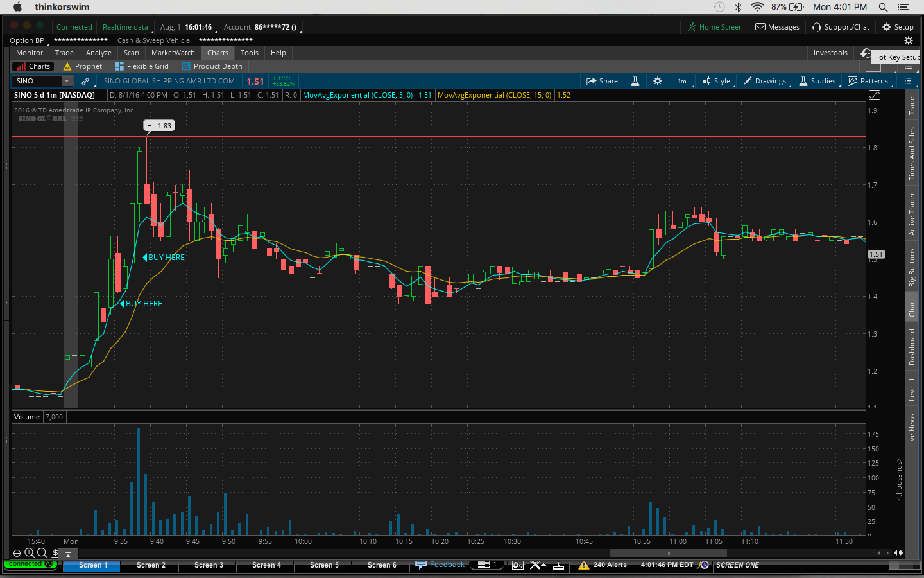
Task: Open the Product Depth view
Action: (x=212, y=66)
